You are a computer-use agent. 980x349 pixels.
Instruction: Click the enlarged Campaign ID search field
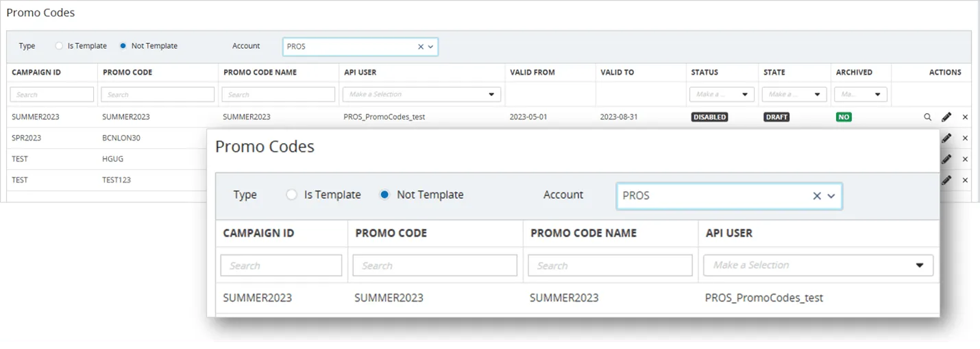[281, 265]
